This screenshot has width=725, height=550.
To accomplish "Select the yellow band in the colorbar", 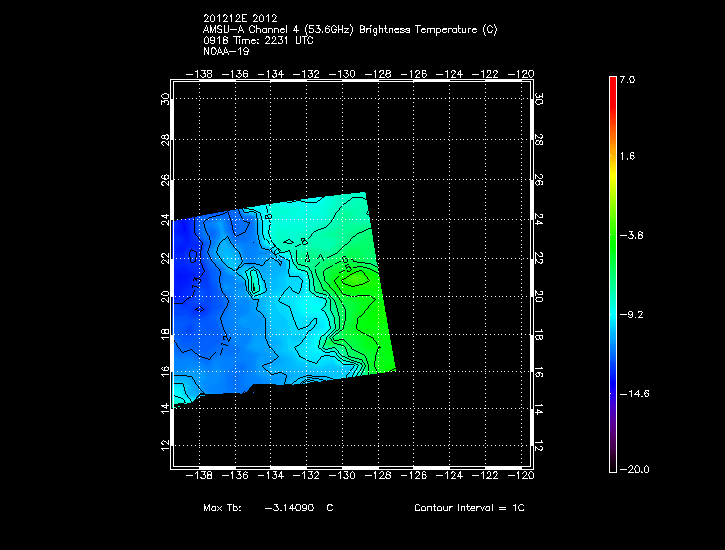I will click(x=612, y=168).
